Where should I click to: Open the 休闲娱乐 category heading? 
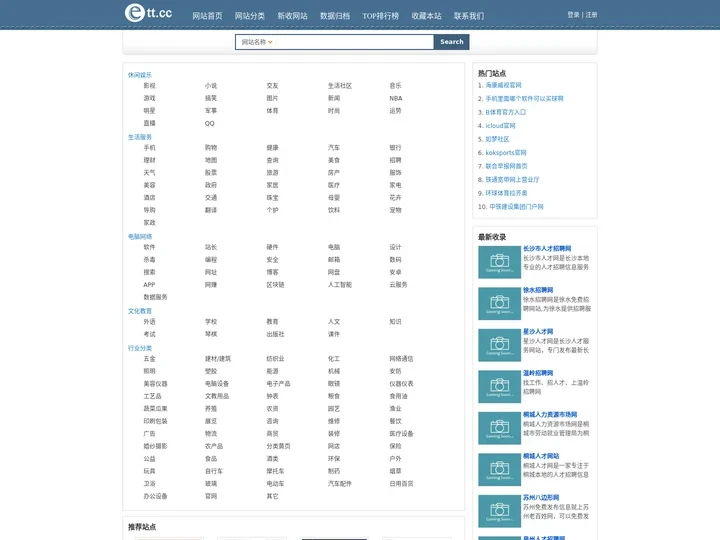click(140, 75)
